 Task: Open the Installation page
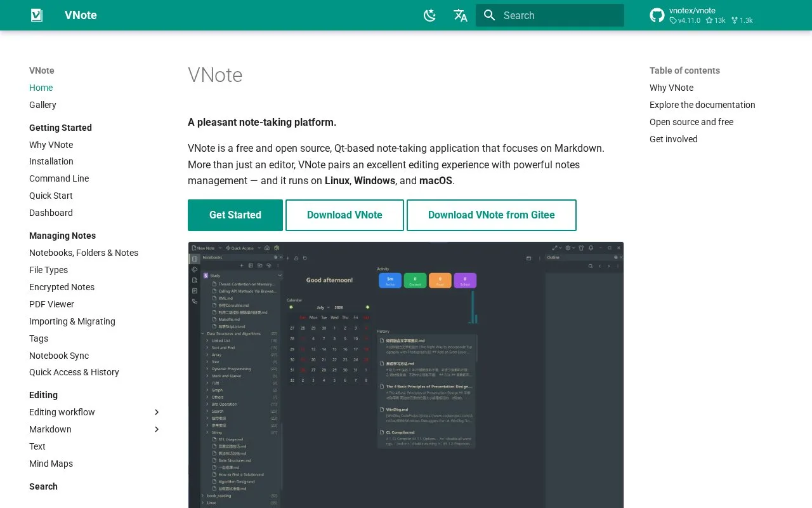click(x=51, y=161)
